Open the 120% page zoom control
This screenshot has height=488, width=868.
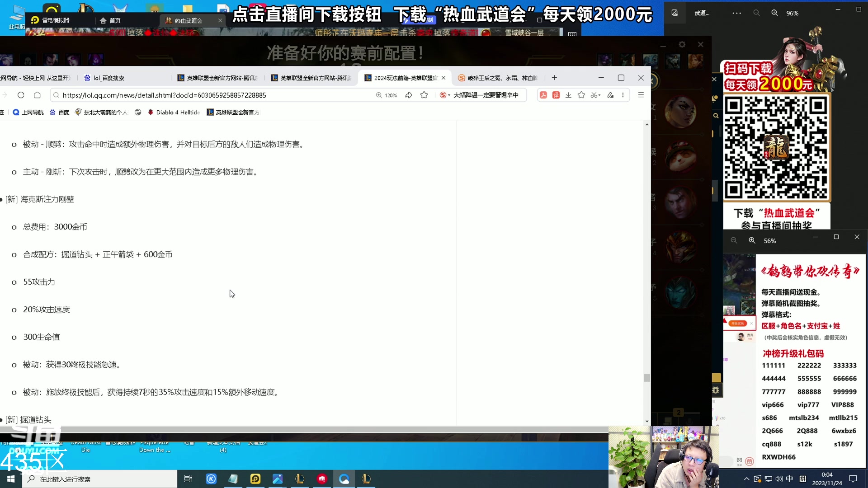tap(387, 95)
